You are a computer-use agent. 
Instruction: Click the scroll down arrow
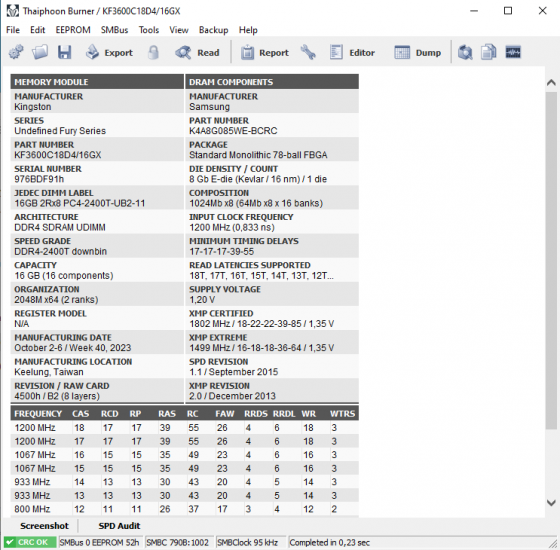click(x=551, y=503)
